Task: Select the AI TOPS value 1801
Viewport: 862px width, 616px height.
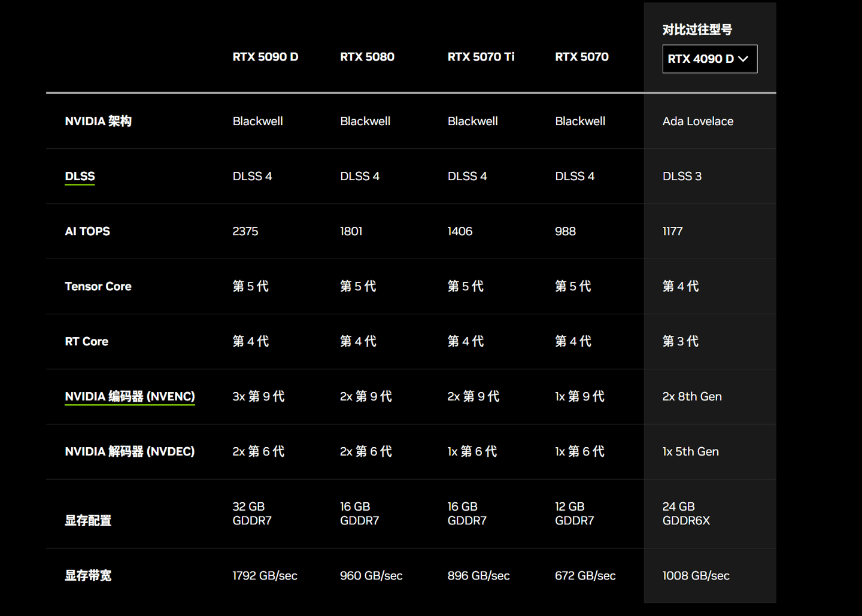Action: tap(351, 231)
